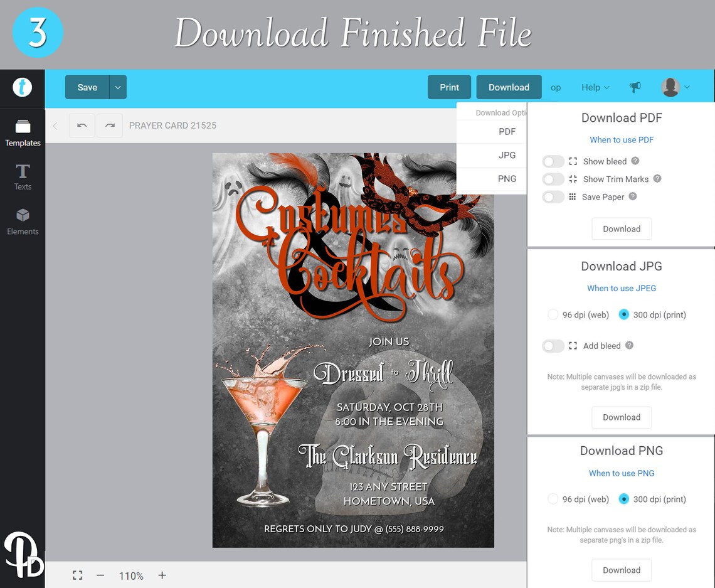
Task: Open the Templates panel
Action: click(23, 133)
